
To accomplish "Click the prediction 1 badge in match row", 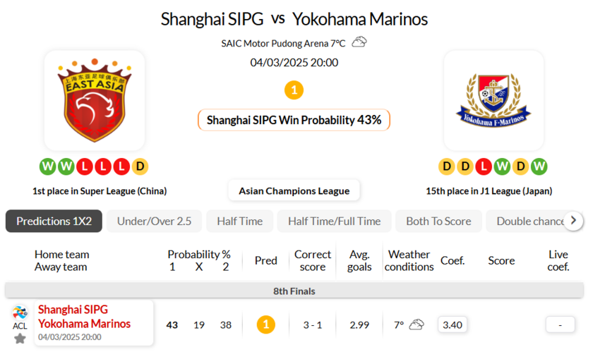I will tap(265, 324).
